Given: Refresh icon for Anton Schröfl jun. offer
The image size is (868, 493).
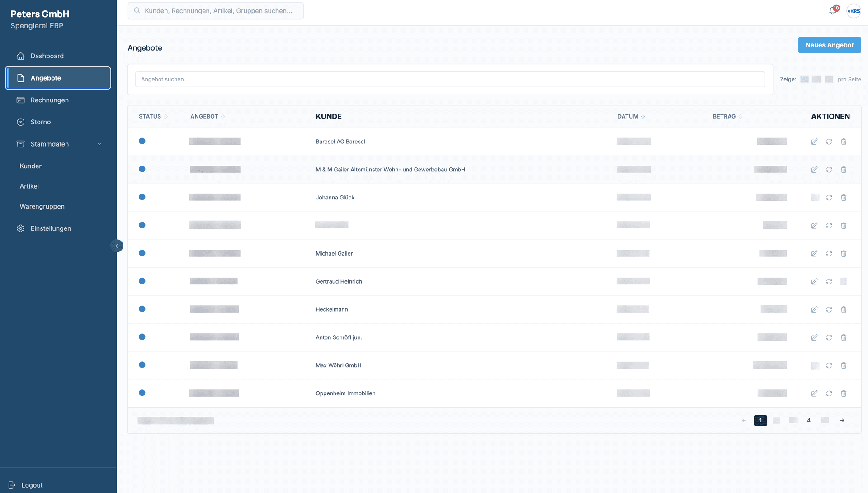Looking at the screenshot, I should [829, 338].
